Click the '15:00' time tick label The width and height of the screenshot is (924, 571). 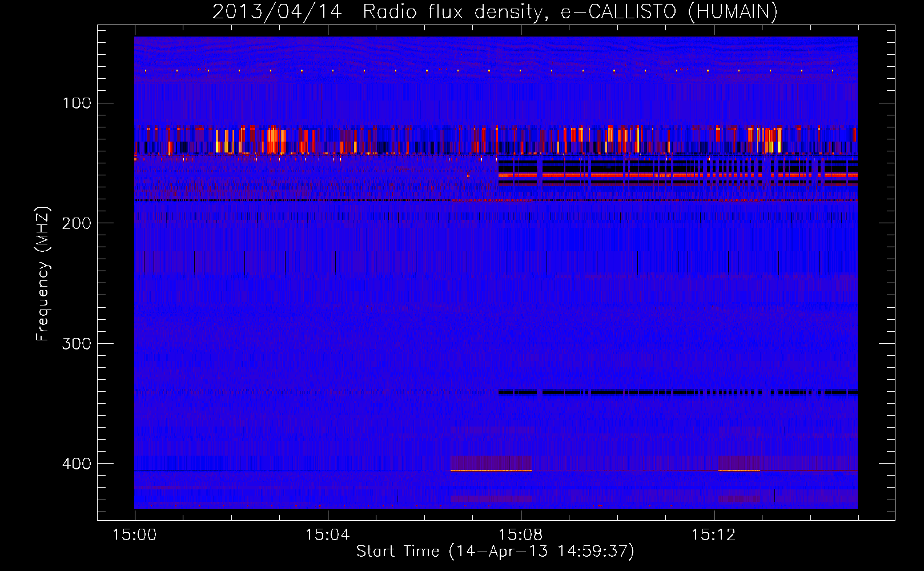[135, 534]
